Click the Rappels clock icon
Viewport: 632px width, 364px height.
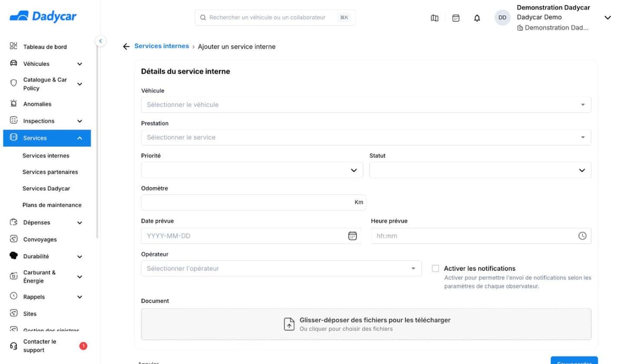click(x=14, y=296)
